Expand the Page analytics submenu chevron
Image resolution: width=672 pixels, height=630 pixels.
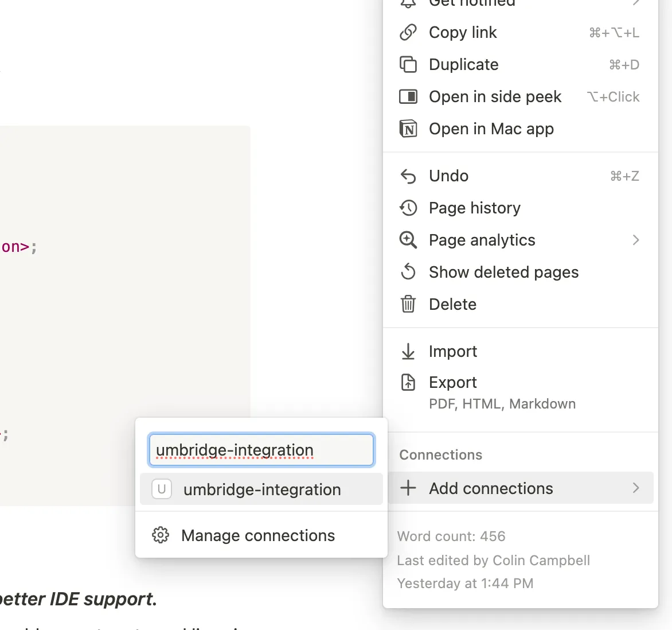pyautogui.click(x=635, y=240)
